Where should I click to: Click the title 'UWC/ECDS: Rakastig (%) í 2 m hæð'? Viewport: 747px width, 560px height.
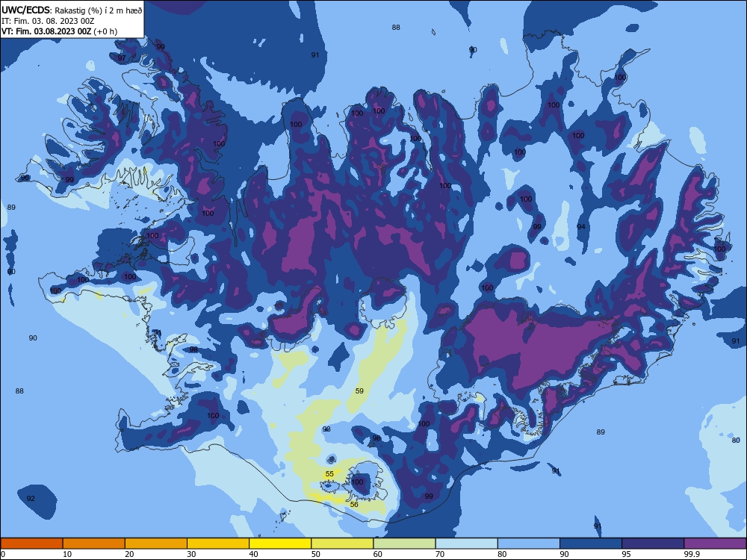[72, 10]
